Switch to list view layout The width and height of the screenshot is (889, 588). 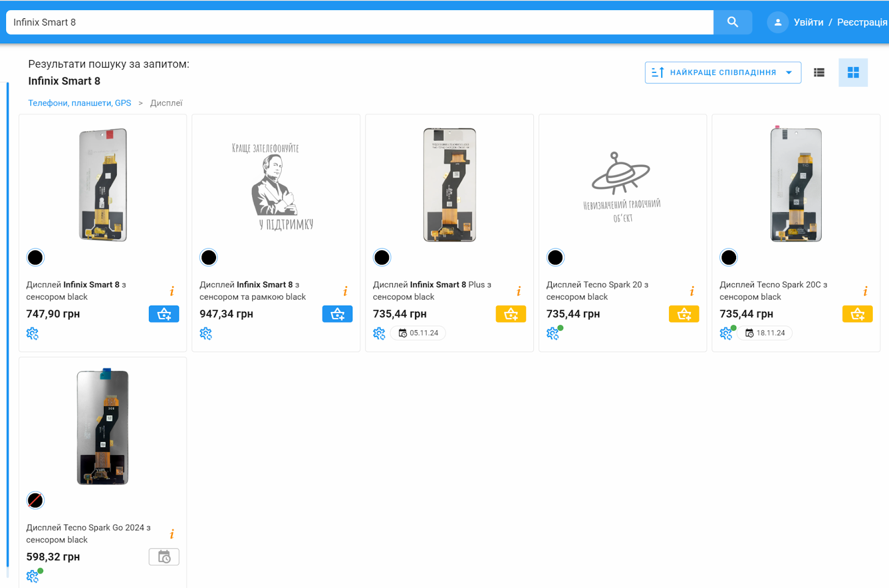819,72
